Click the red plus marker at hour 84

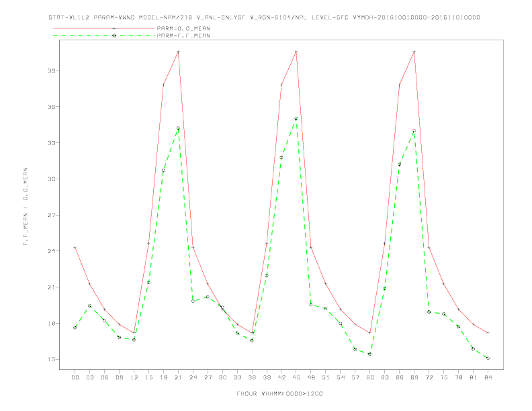pyautogui.click(x=488, y=333)
